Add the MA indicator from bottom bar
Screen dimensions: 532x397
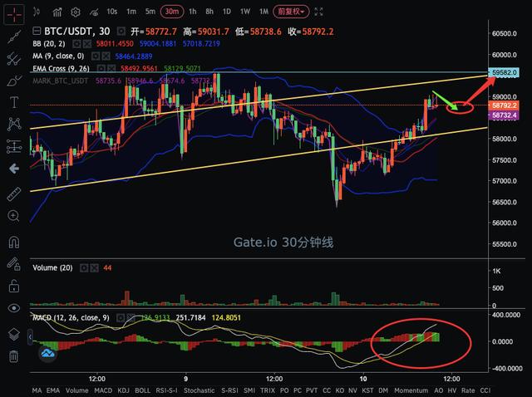37,390
